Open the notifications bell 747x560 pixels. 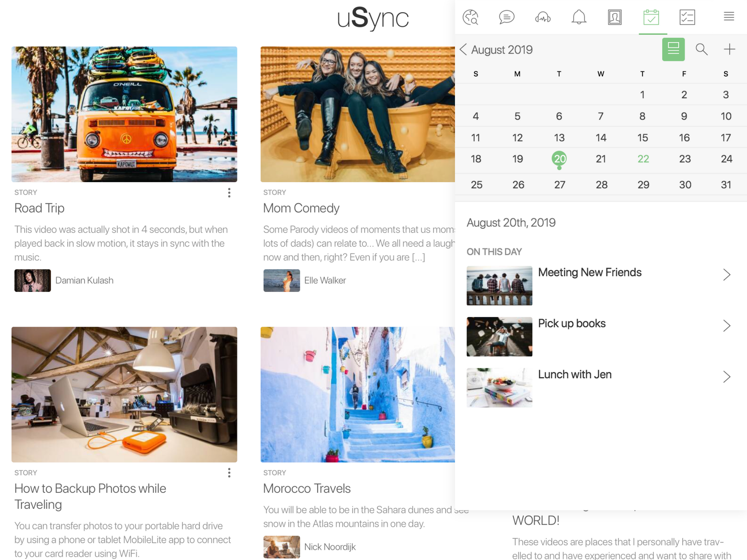(579, 17)
